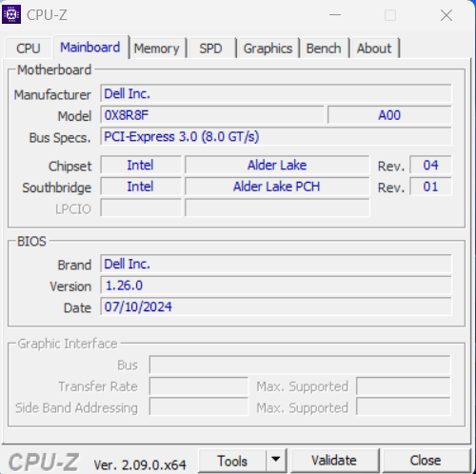Click the CPU-Z app icon in title bar

coord(11,14)
